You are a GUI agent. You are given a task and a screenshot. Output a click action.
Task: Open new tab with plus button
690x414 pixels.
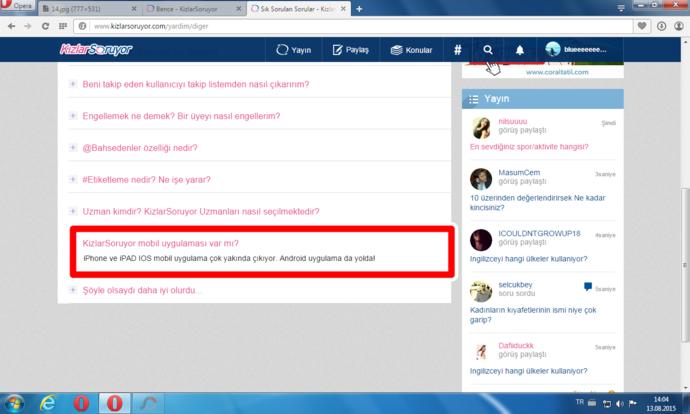tap(359, 9)
